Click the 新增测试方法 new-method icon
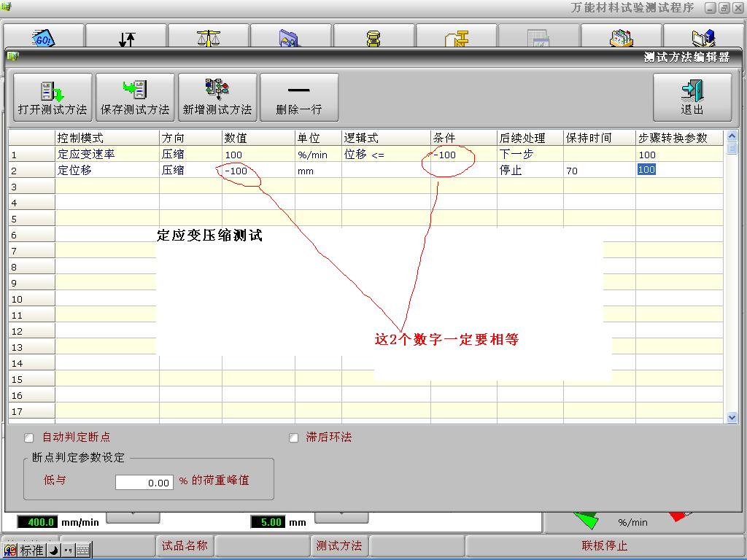This screenshot has width=747, height=560. [x=216, y=96]
